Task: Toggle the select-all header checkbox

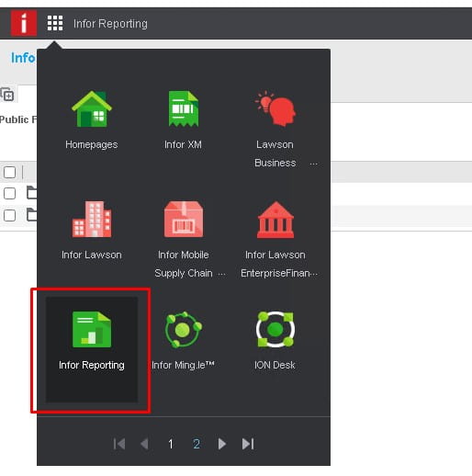Action: 9,172
